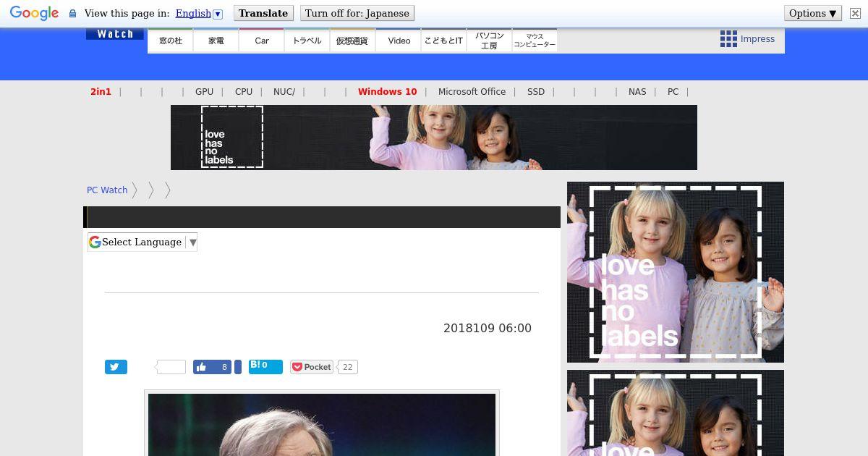Go to the GPU topic link
Image resolution: width=868 pixels, height=456 pixels.
(204, 92)
